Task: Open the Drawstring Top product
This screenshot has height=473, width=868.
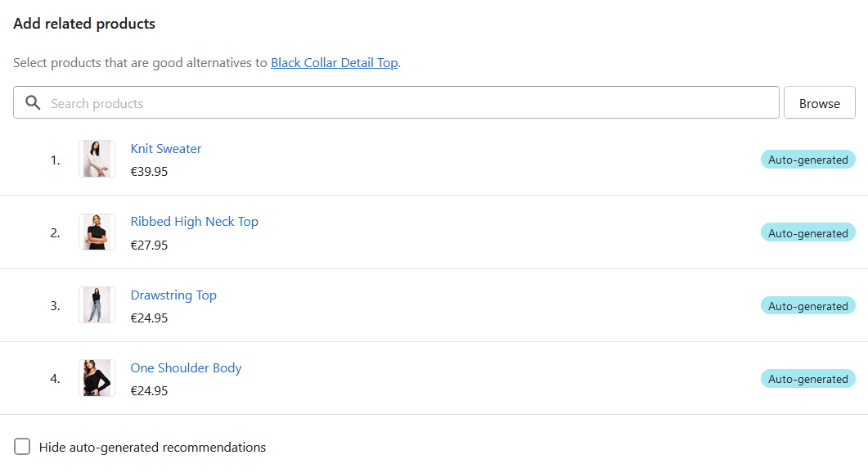Action: (173, 295)
